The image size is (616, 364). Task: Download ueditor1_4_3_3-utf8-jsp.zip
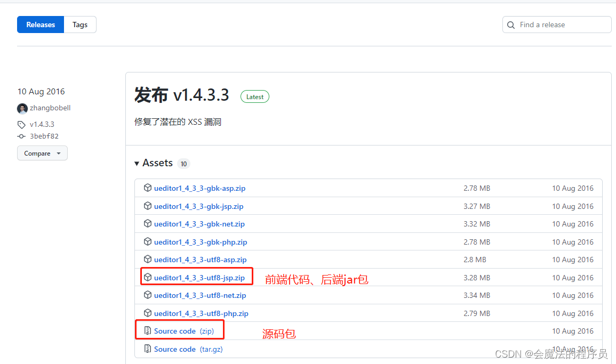[199, 278]
